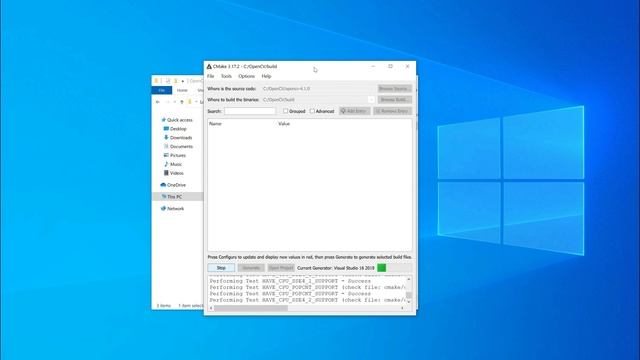
Task: Open the Options menu in CMake
Action: [246, 76]
